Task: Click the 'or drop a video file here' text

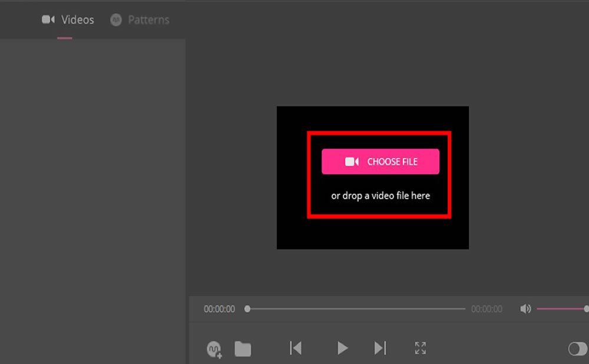Action: pos(380,196)
